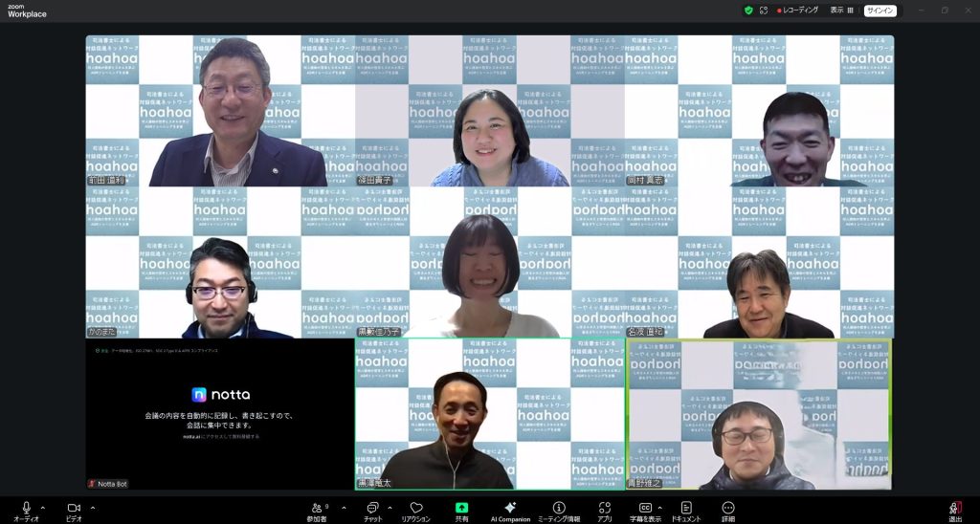This screenshot has height=524, width=980.
Task: Mute the microphone with the オーディオ button
Action: tap(26, 509)
